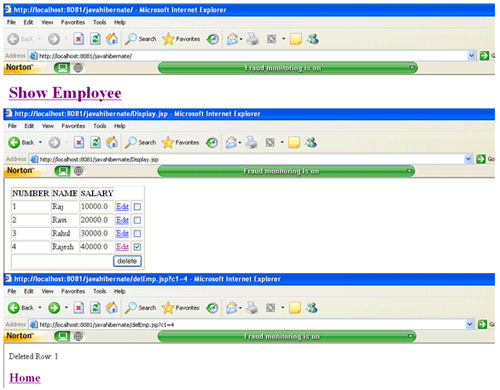Open Help menu in delEmp.jsp window
This screenshot has width=500, height=390.
coord(120,291)
